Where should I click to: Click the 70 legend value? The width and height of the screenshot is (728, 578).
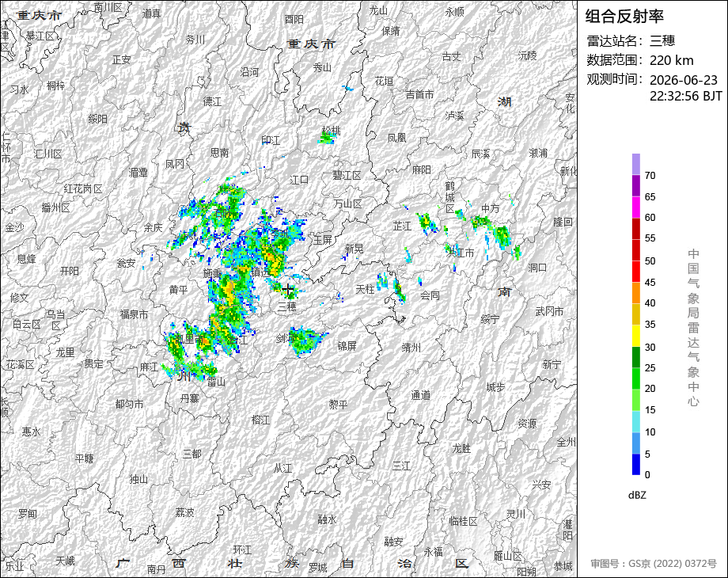650,176
